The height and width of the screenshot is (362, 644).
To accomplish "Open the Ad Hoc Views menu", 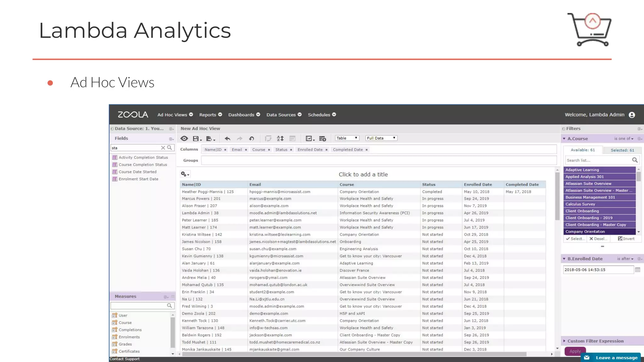I will pos(175,115).
